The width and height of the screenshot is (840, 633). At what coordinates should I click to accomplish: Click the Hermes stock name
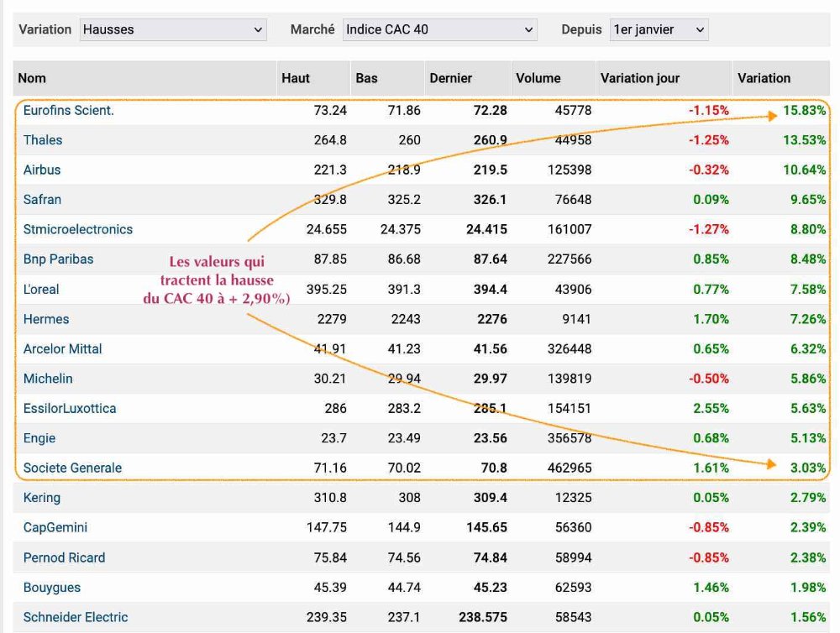point(46,319)
